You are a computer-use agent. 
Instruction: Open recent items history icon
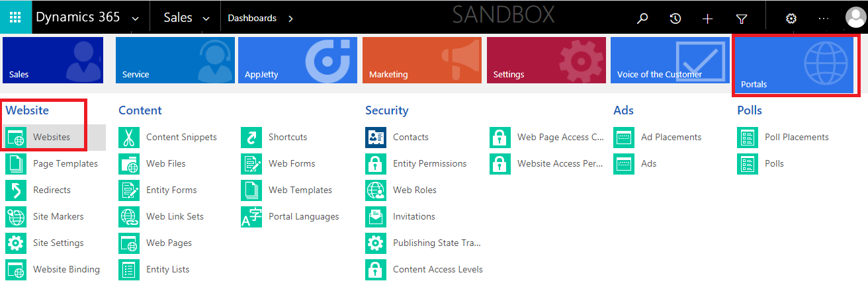click(675, 19)
